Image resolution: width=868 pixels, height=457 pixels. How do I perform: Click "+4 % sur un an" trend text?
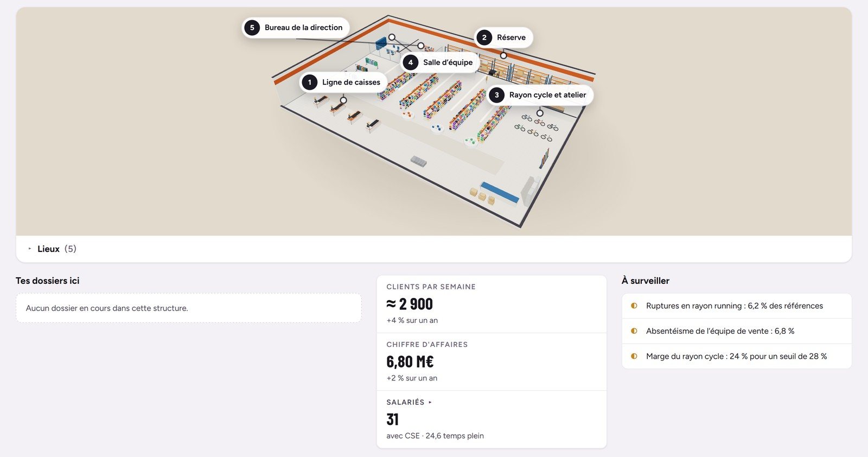coord(412,321)
